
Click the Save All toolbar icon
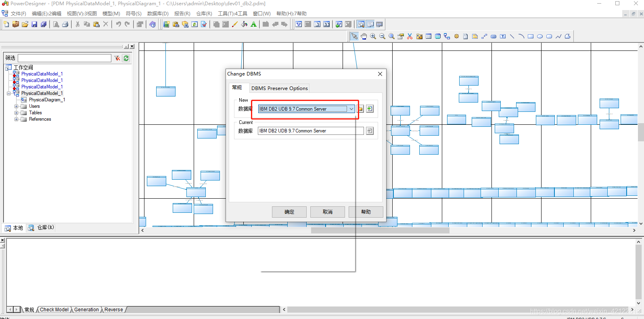[44, 24]
